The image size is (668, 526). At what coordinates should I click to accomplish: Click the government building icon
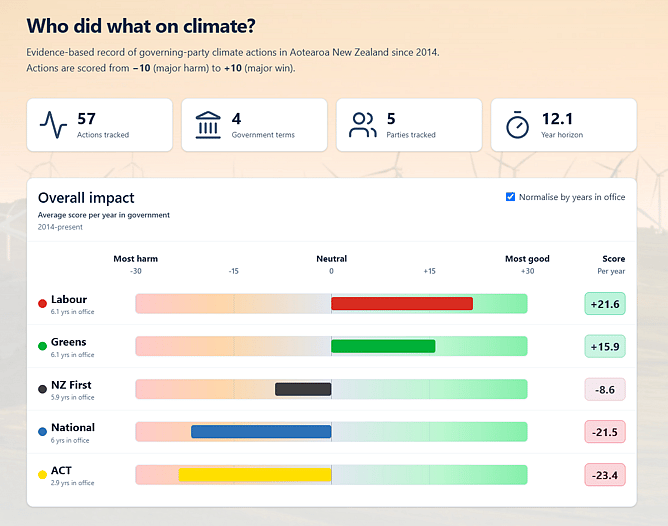point(208,125)
